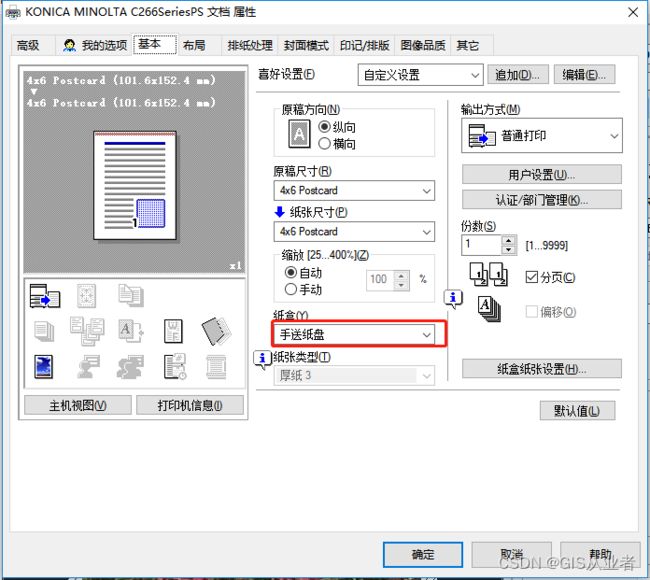The width and height of the screenshot is (650, 580).
Task: Click the 取消 cancel button
Action: [x=512, y=554]
